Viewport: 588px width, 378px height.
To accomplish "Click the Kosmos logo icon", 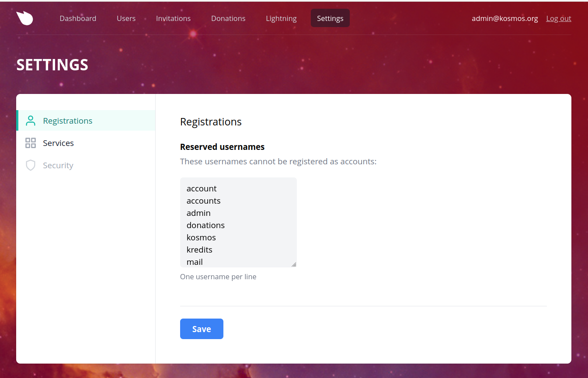I will click(x=25, y=18).
